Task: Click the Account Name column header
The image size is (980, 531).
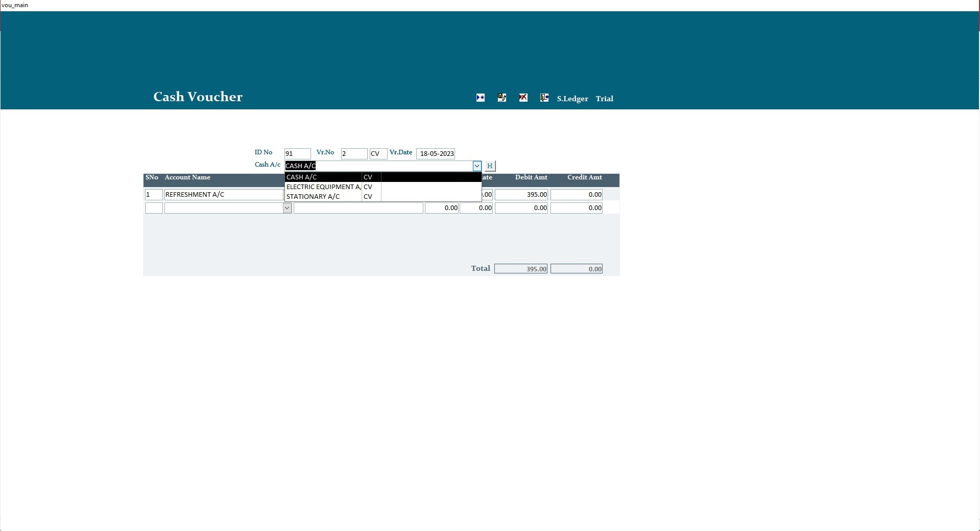Action: tap(187, 177)
